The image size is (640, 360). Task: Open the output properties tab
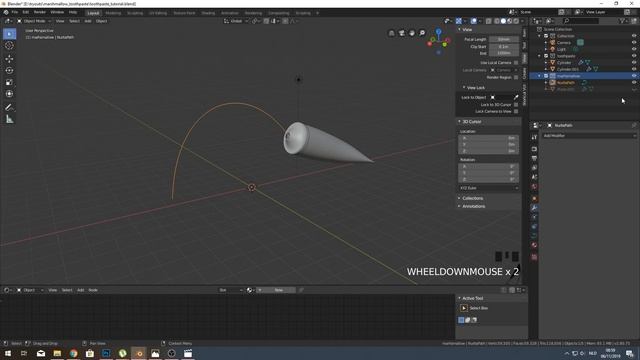click(534, 158)
